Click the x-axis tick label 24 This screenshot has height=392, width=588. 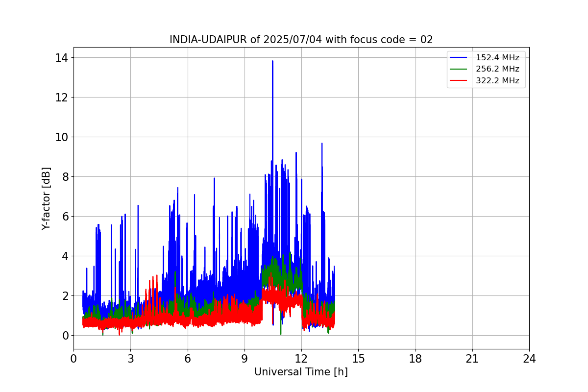click(529, 358)
